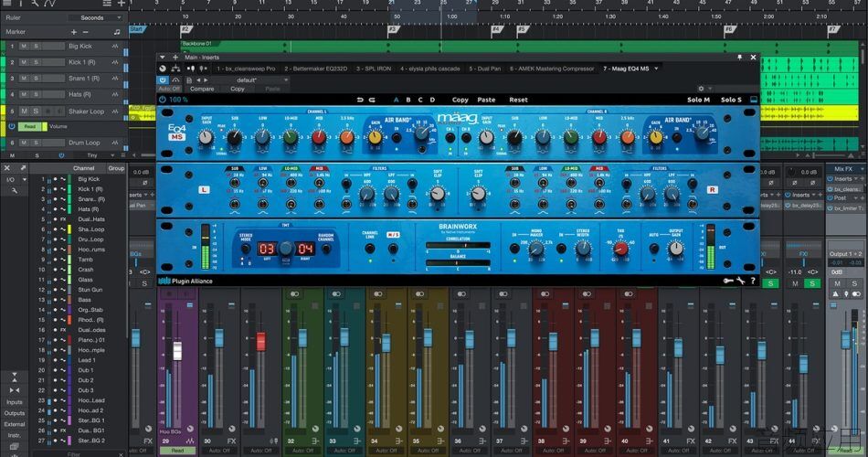The image size is (868, 457).
Task: Switch to 2 - Bettermaker EQ232D tab
Action: [315, 69]
